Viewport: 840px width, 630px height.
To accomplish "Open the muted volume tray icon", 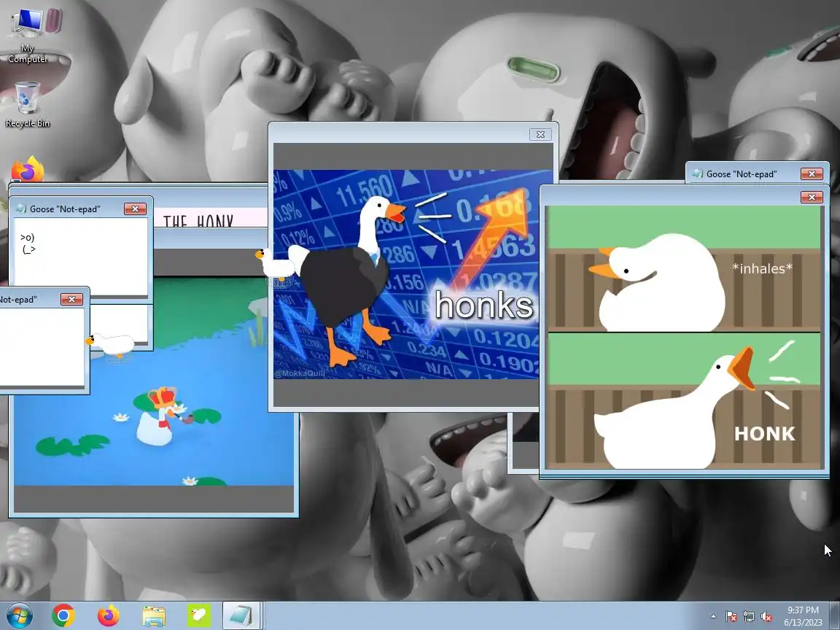I will point(766,617).
